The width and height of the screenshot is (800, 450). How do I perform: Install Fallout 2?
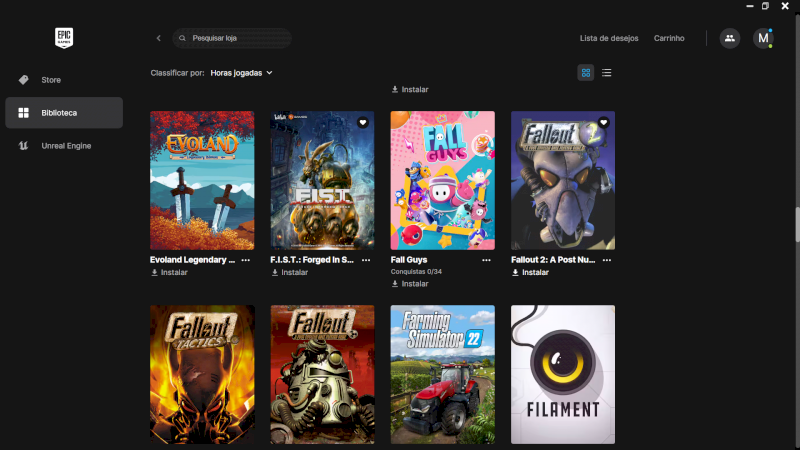coord(531,272)
